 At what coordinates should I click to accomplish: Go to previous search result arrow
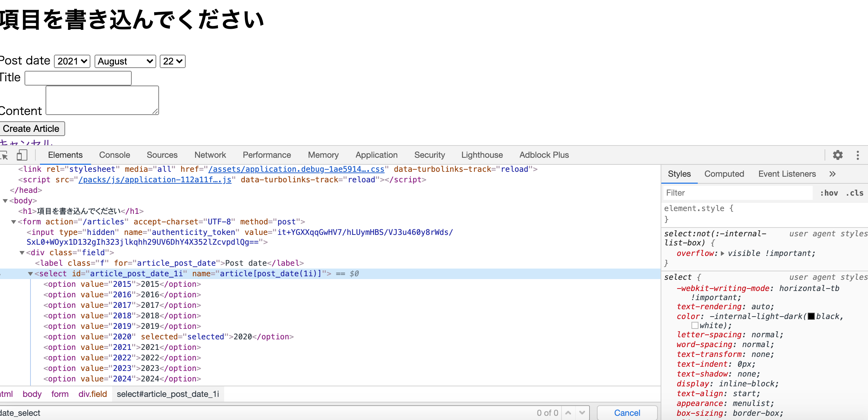(568, 413)
